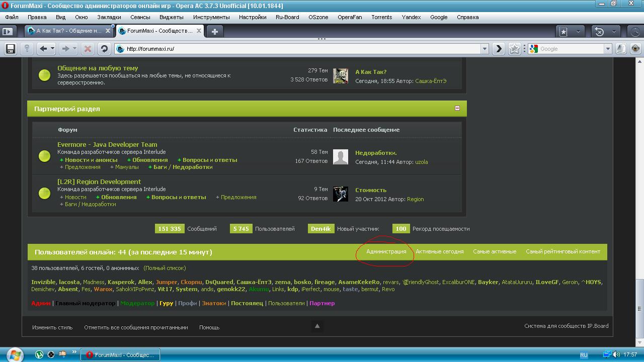The image size is (644, 362).
Task: Open the Файл menu
Action: pos(12,17)
